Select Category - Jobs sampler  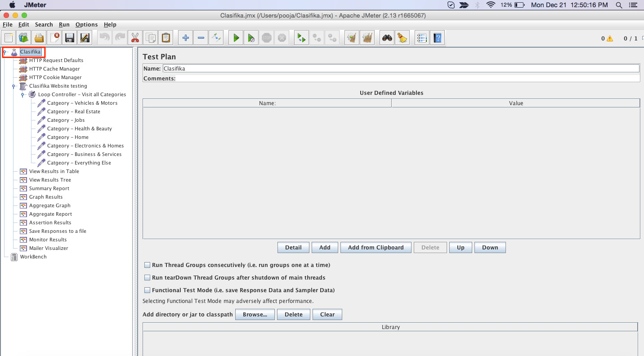(66, 120)
